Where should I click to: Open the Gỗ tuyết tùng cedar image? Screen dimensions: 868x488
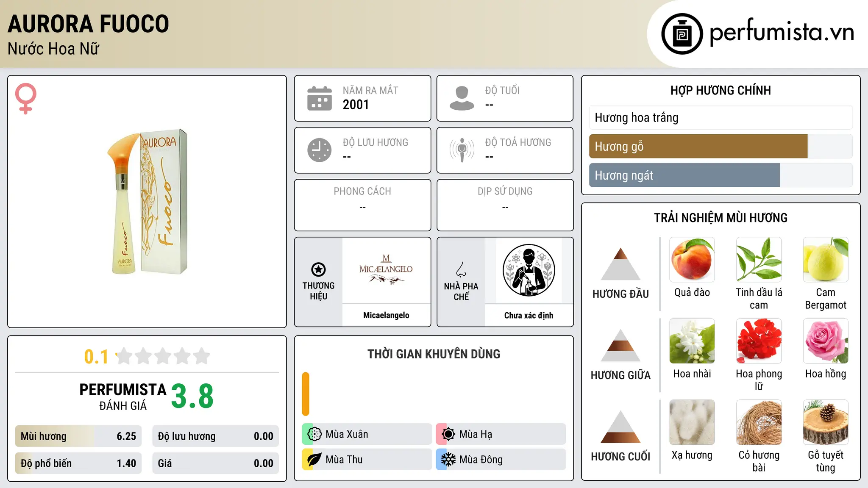tap(826, 422)
